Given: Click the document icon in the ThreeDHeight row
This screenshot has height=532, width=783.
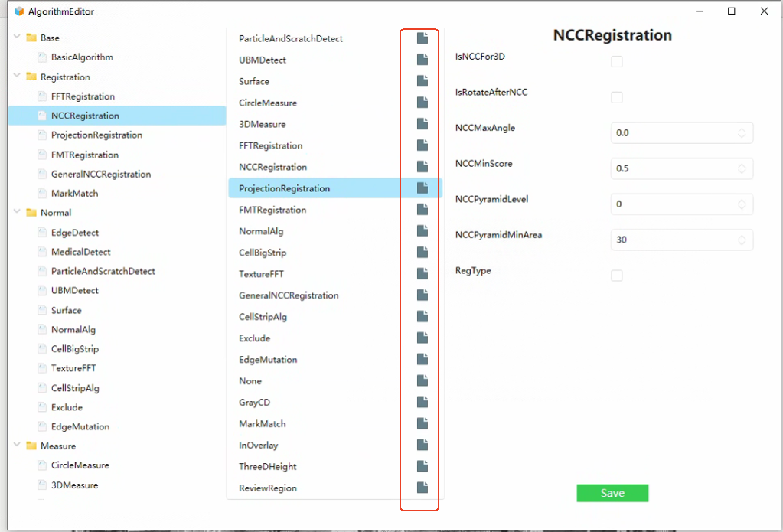Looking at the screenshot, I should (422, 466).
